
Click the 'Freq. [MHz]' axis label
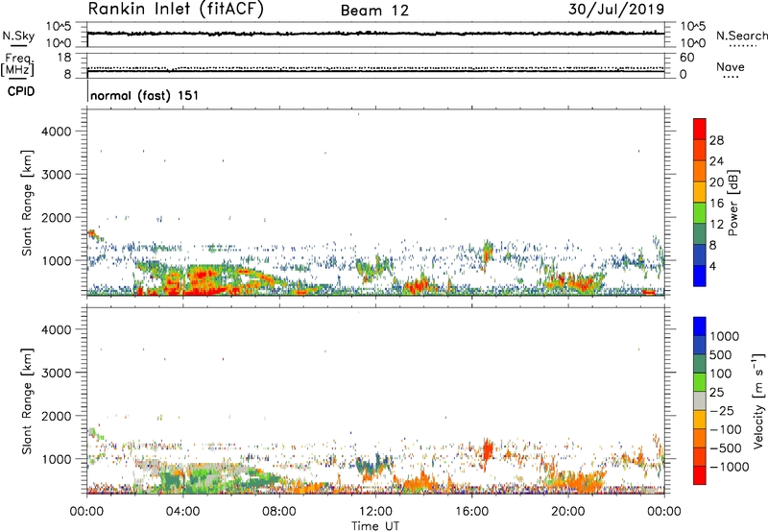coord(17,64)
